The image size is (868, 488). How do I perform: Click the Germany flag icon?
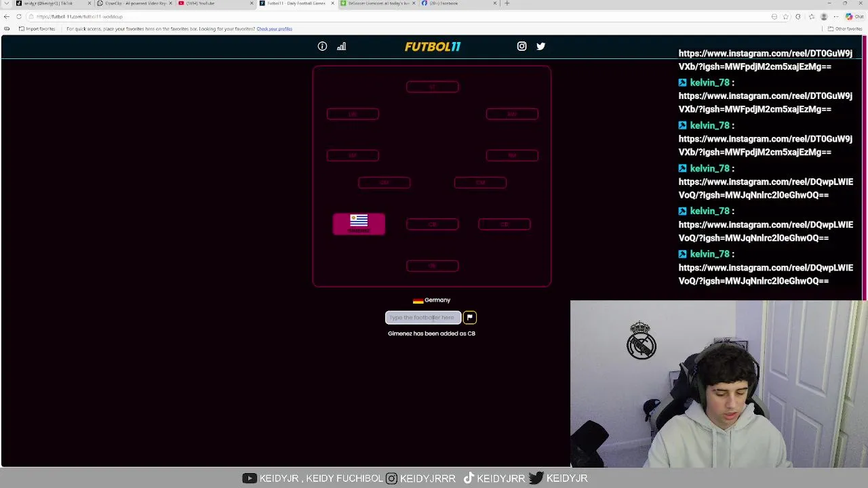(x=418, y=300)
